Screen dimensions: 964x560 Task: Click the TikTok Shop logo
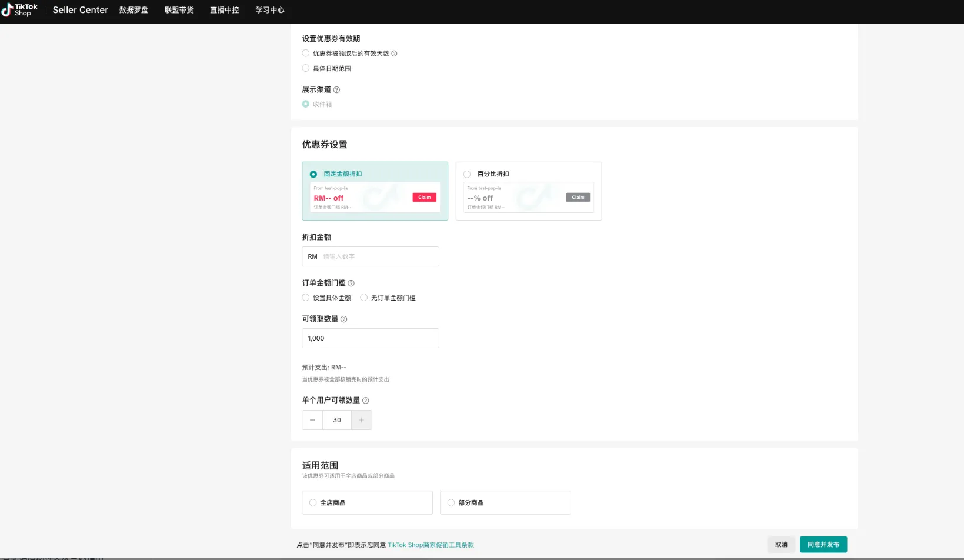click(x=19, y=10)
